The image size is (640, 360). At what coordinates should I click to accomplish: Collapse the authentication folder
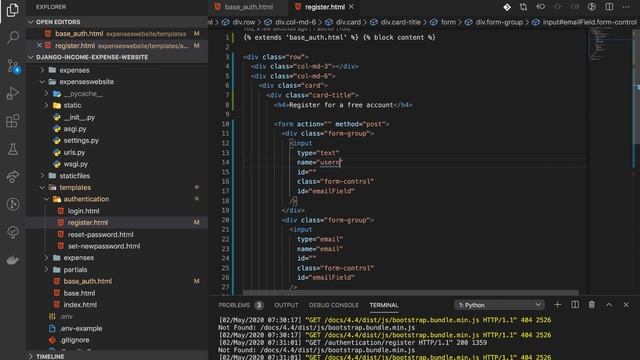pos(47,199)
